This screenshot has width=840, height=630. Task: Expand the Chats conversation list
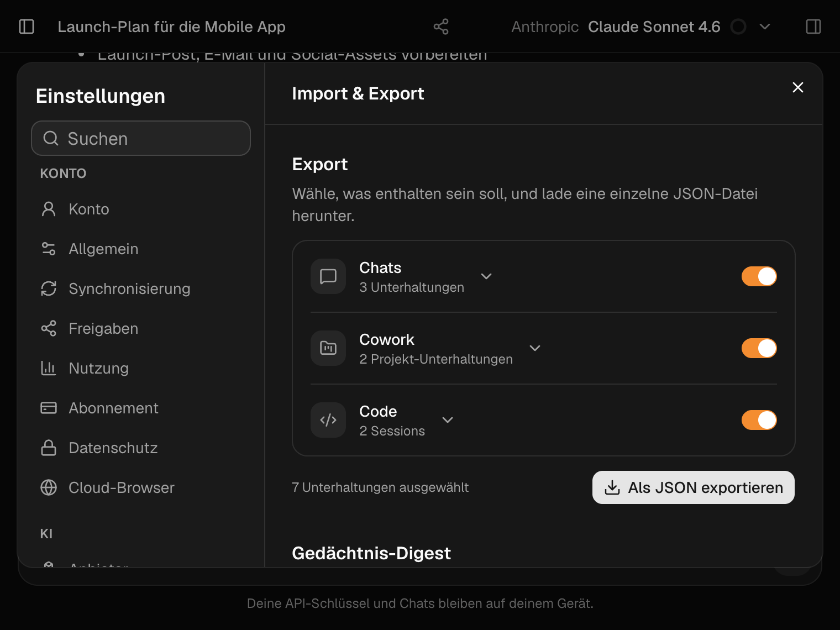(x=486, y=276)
